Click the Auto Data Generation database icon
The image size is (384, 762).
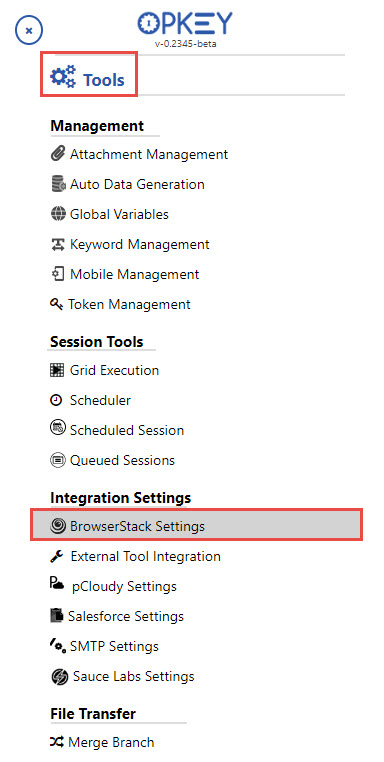pyautogui.click(x=57, y=184)
